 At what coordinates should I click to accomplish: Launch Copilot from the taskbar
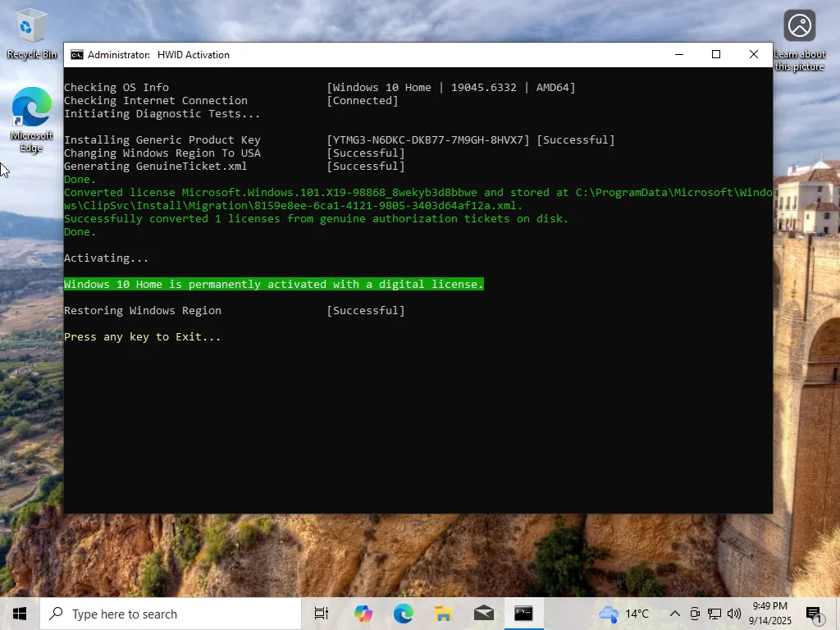point(363,614)
